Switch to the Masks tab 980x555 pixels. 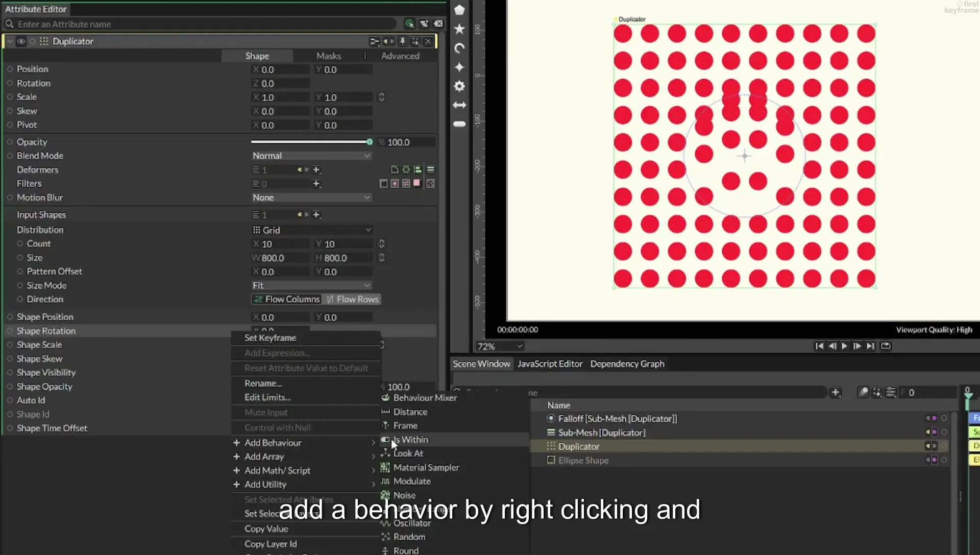click(x=328, y=56)
